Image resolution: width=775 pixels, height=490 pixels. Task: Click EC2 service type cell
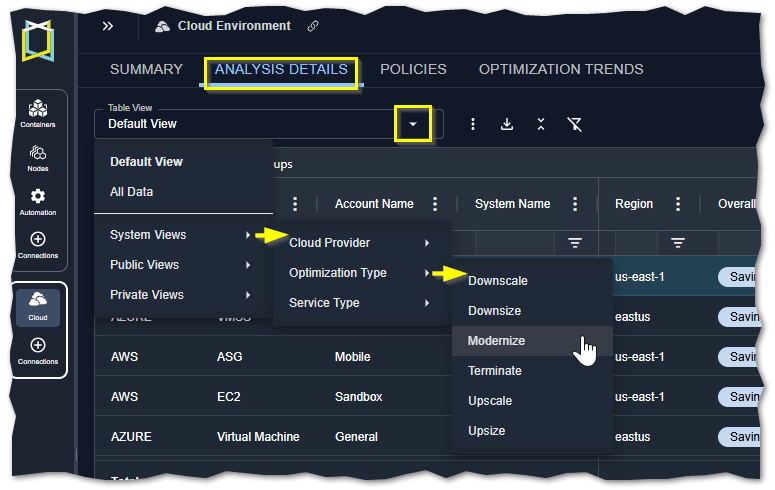point(228,397)
